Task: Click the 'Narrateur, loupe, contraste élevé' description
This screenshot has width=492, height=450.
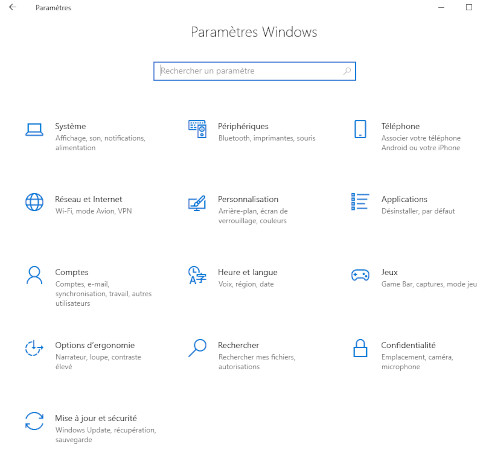Action: [98, 362]
